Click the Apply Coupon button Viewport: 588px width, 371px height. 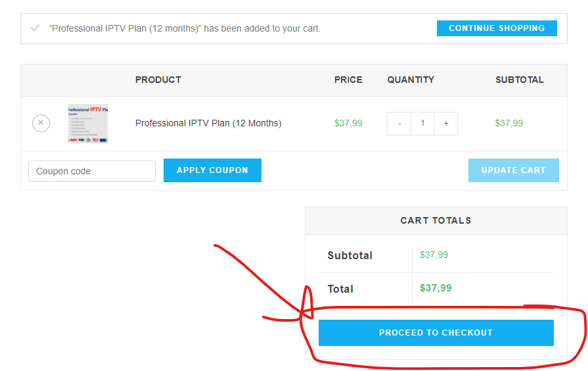tap(212, 170)
